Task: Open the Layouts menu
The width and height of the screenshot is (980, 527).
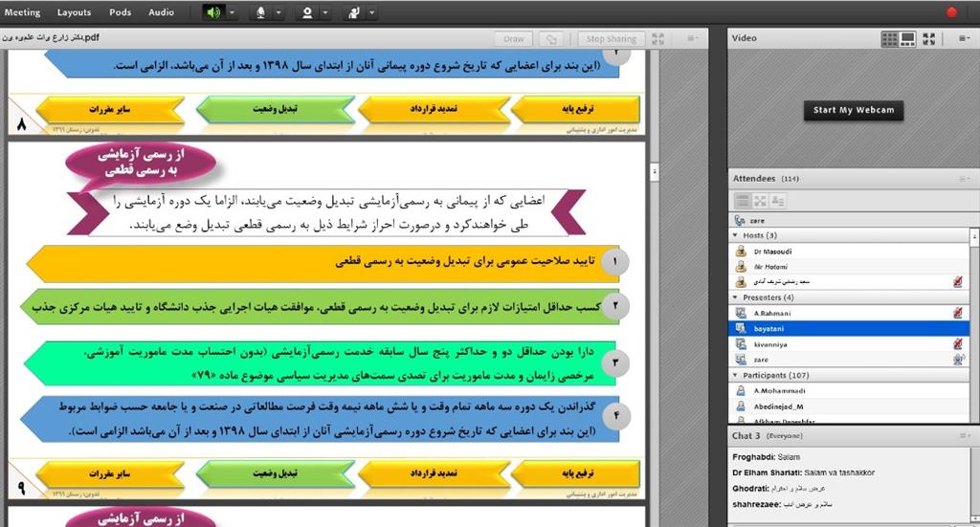Action: point(74,11)
